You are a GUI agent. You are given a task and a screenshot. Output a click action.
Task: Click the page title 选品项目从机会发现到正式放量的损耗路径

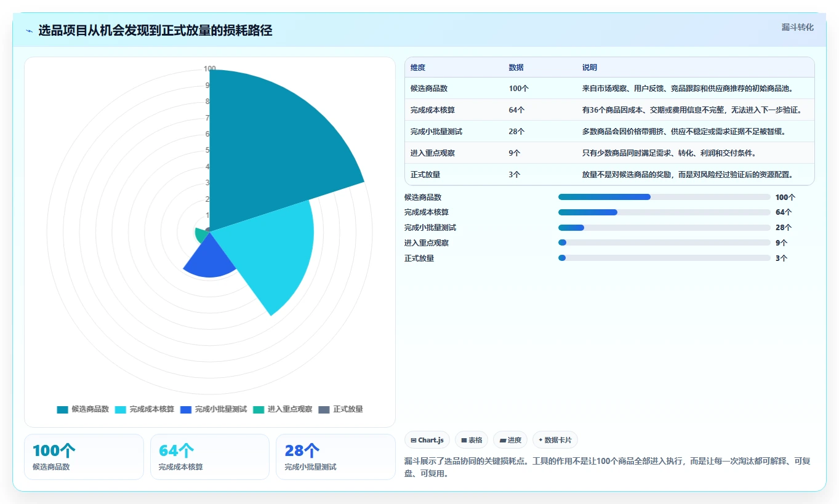[155, 30]
